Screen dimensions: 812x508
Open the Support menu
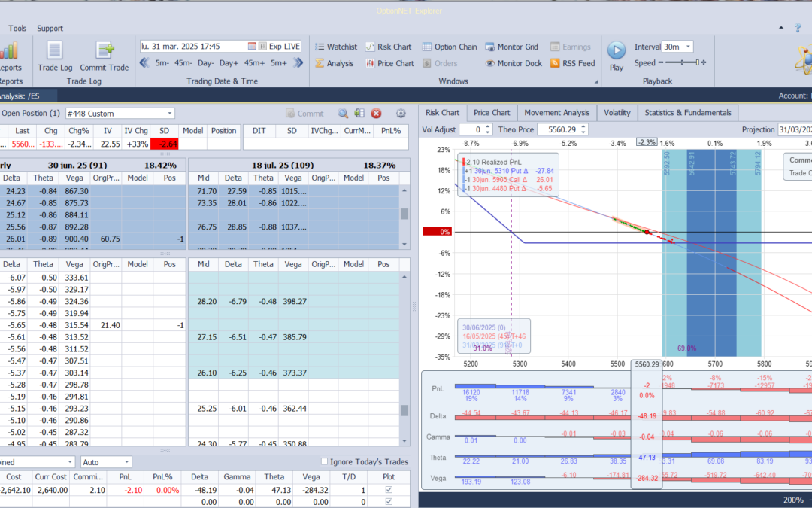click(x=50, y=29)
